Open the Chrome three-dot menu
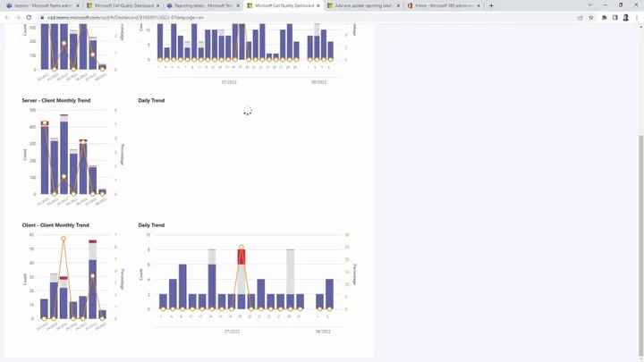Viewport: 644px width, 362px height. (637, 18)
